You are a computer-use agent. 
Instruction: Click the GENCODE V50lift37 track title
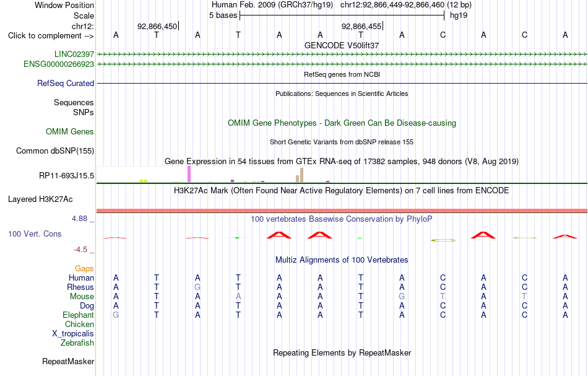point(342,45)
